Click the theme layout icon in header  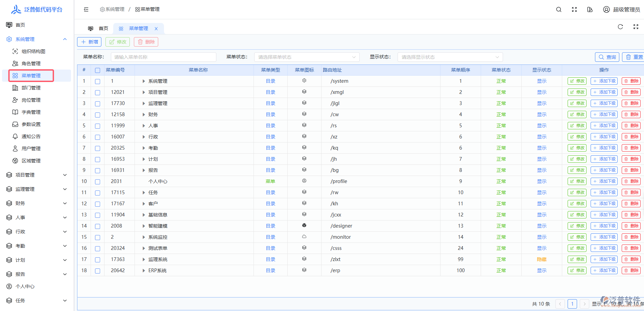click(590, 9)
